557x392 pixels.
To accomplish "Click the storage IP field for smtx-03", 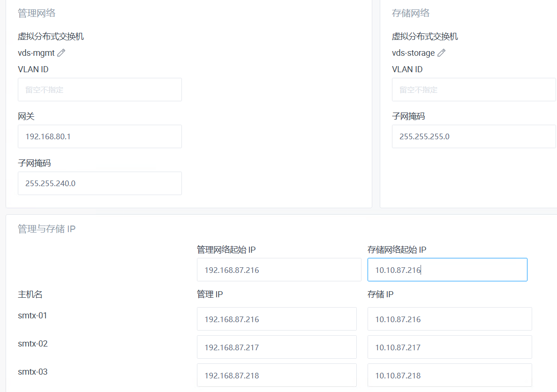I will tap(450, 375).
